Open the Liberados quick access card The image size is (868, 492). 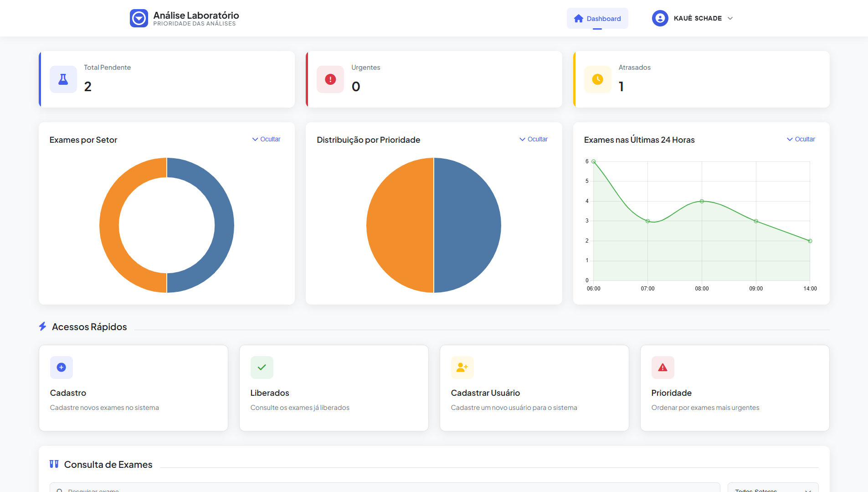click(334, 388)
